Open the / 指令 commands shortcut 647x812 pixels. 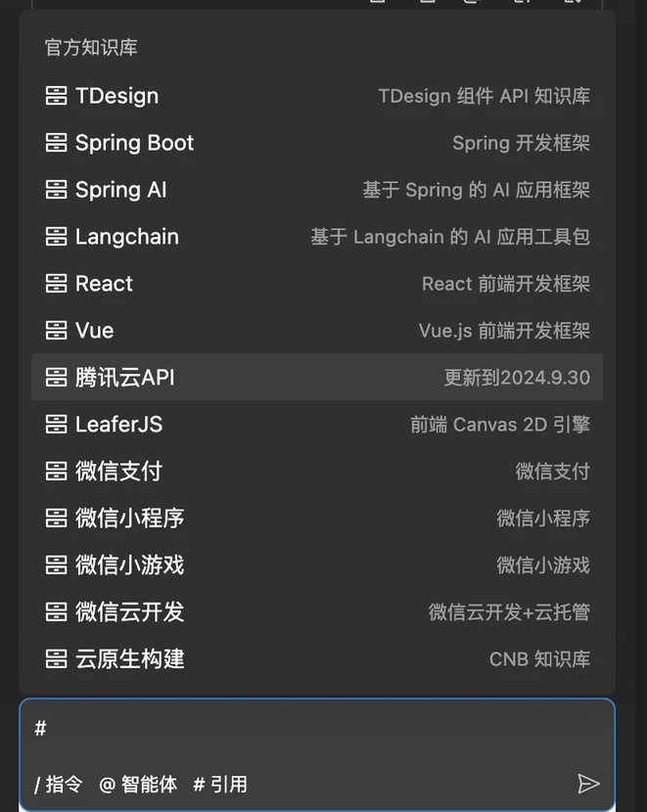(58, 784)
